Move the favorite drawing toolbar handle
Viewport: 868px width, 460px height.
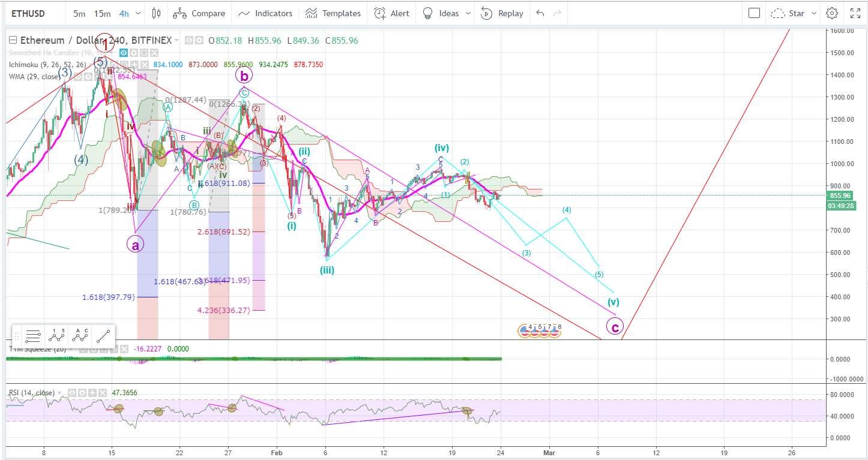[x=17, y=335]
